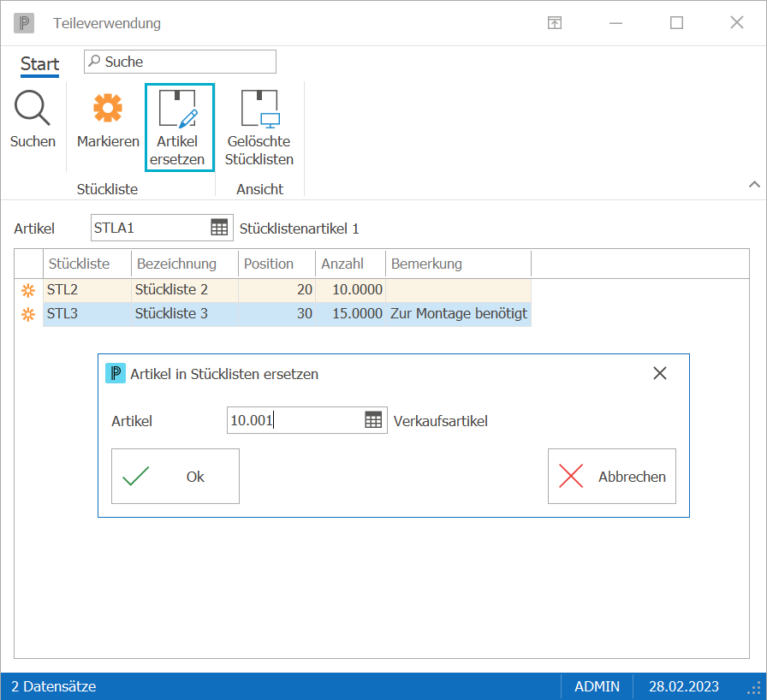
Task: Click the Stückliste 2 description cell
Action: (185, 290)
